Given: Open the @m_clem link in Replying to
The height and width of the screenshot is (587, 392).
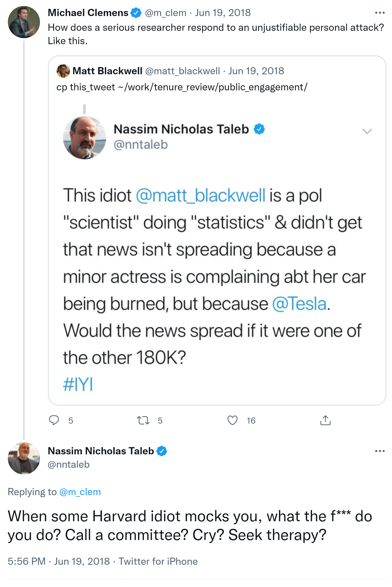Looking at the screenshot, I should point(80,492).
